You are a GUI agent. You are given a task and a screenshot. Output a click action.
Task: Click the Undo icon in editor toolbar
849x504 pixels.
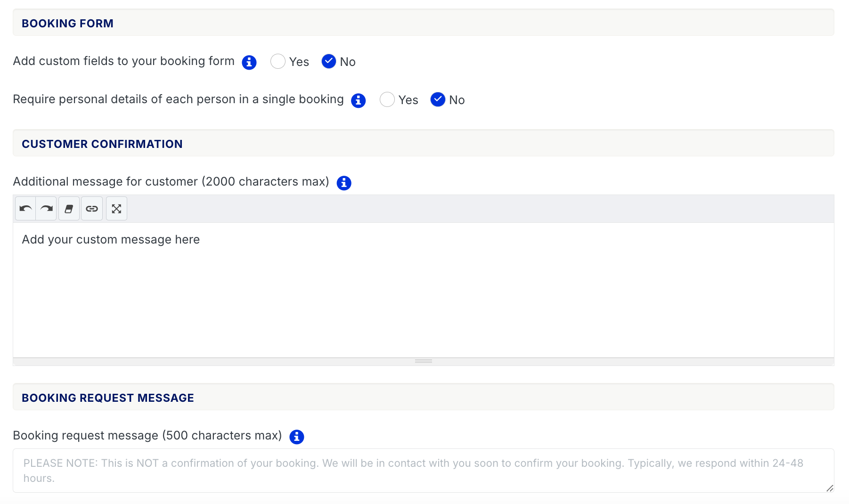pyautogui.click(x=25, y=209)
